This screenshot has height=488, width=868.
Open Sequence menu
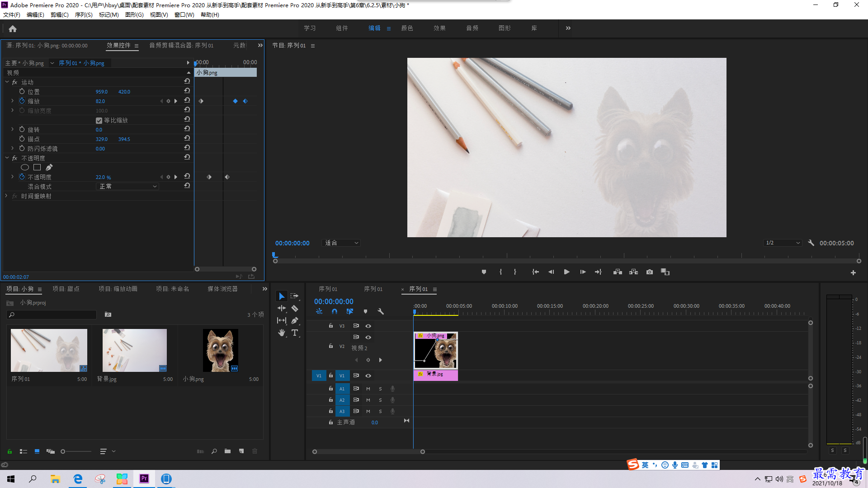pyautogui.click(x=84, y=15)
